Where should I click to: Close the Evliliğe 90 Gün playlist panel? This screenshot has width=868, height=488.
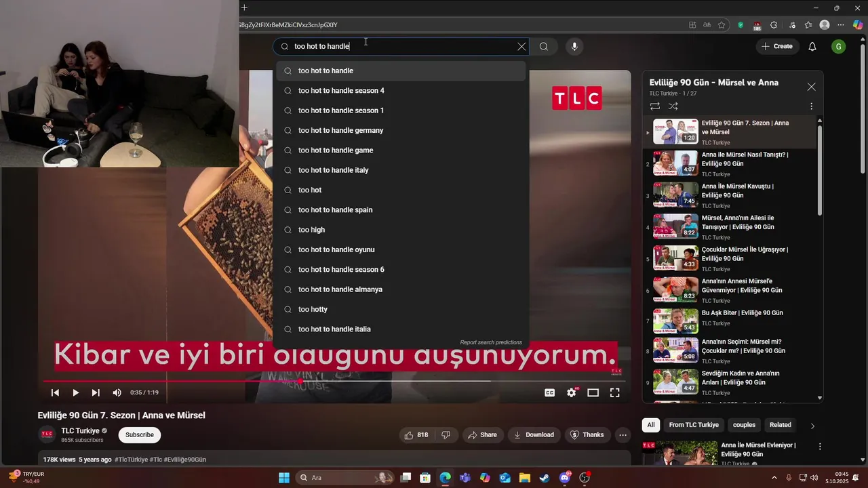coord(811,87)
